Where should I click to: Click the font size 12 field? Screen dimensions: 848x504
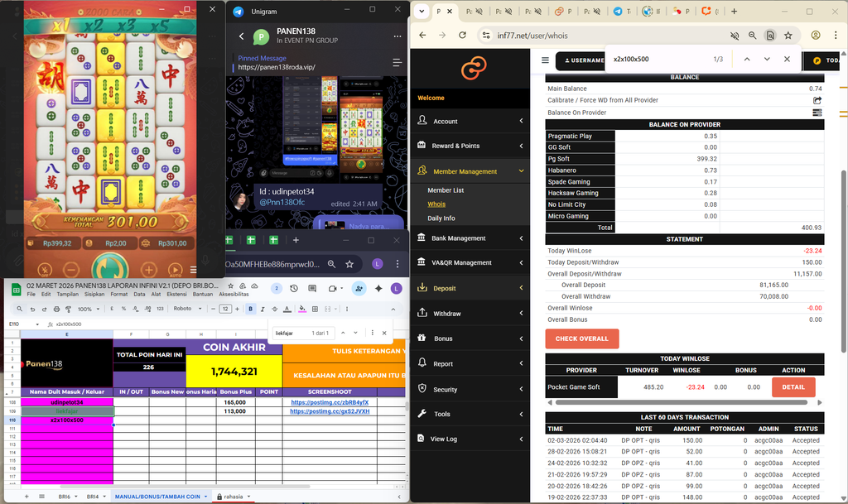(x=225, y=309)
